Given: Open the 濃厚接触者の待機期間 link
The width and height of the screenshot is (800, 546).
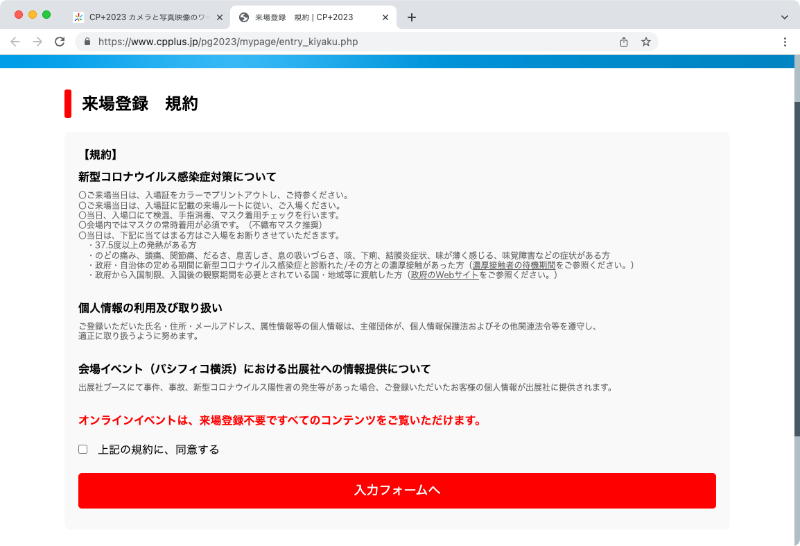Looking at the screenshot, I should tap(514, 265).
